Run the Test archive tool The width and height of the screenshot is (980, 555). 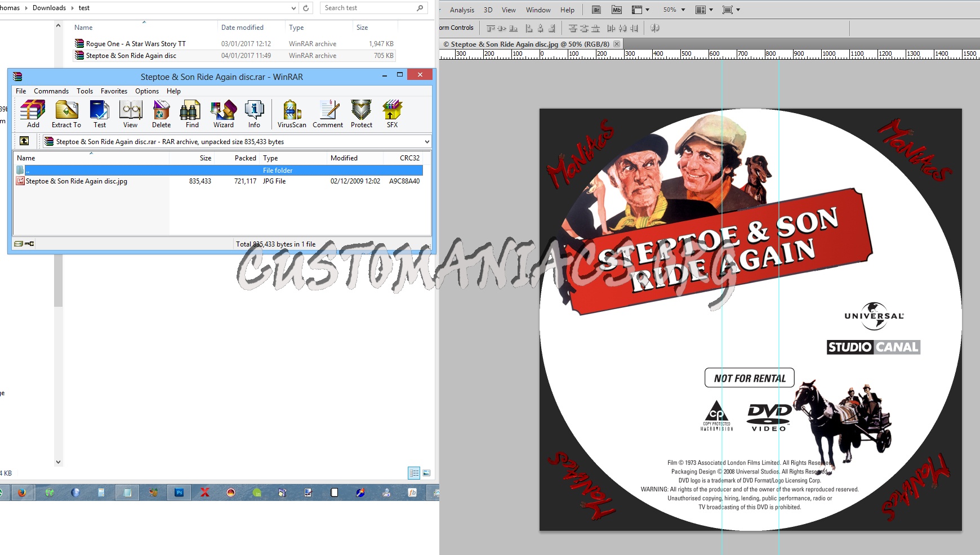100,114
